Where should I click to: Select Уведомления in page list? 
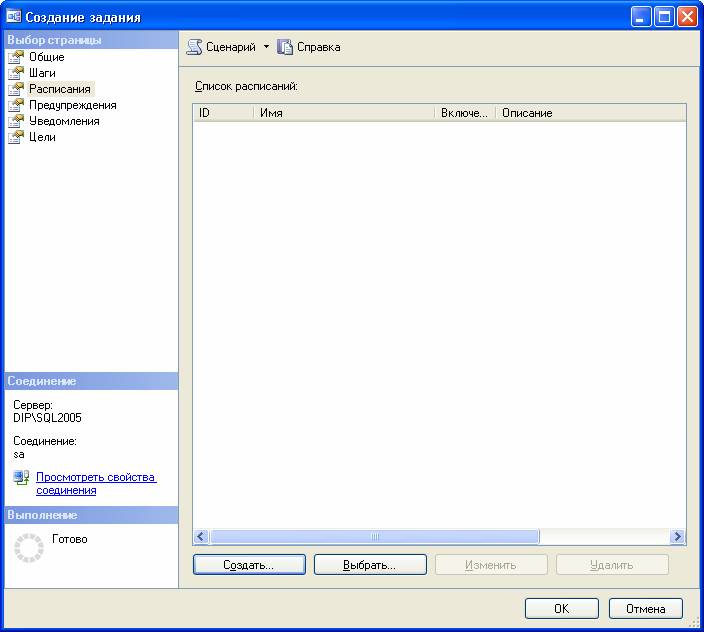64,121
